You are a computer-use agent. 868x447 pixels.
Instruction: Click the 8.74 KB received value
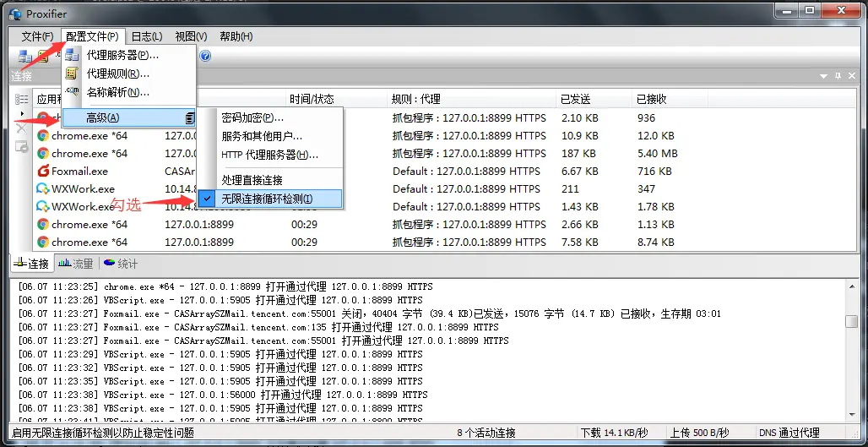[x=655, y=242]
